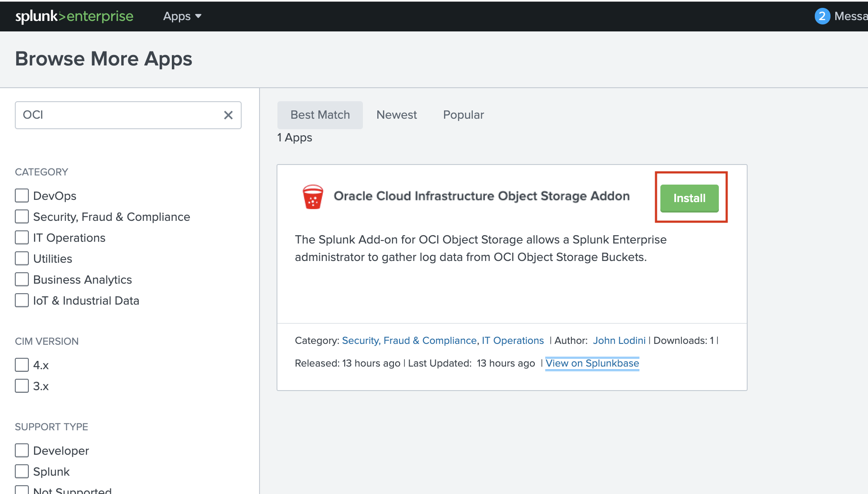Enable CIM version 4.x checkbox
This screenshot has width=868, height=494.
point(22,365)
